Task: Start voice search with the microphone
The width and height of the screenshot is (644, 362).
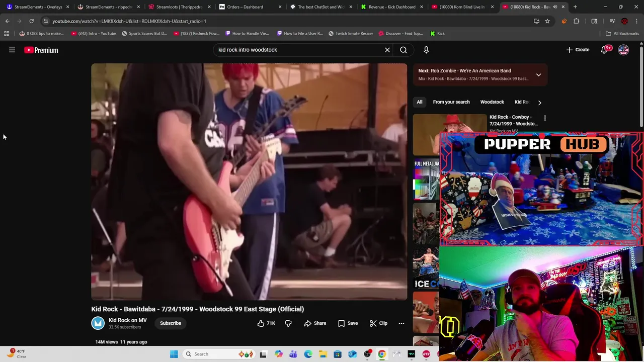Action: coord(426,50)
